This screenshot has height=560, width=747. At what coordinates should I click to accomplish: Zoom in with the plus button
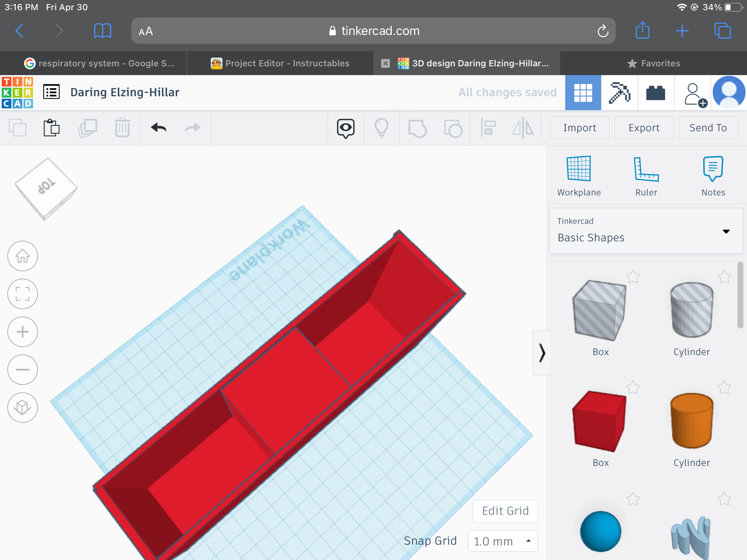pos(23,332)
